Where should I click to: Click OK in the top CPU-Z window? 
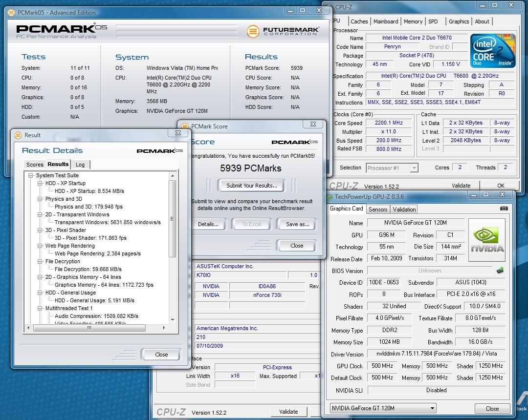coord(501,185)
